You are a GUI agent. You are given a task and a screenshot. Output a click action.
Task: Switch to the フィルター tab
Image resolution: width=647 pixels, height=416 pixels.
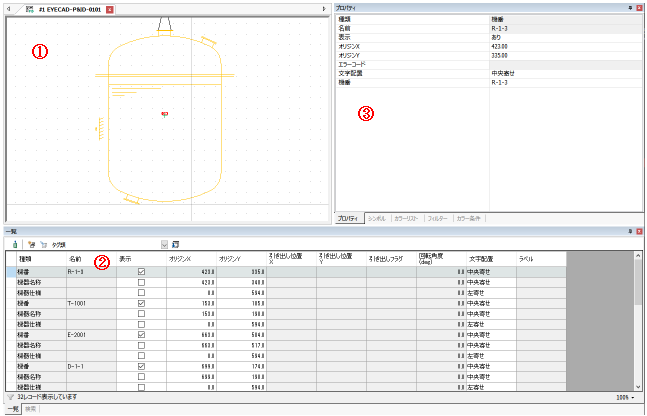point(438,219)
